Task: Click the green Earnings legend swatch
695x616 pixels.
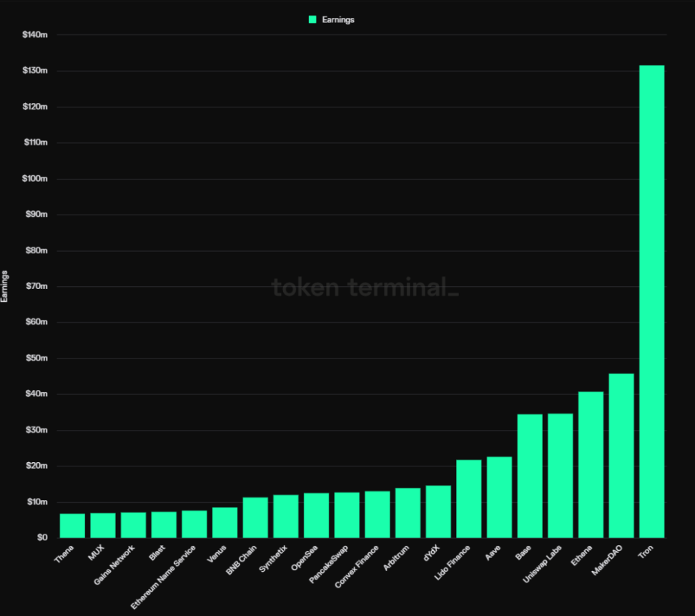Action: pyautogui.click(x=312, y=20)
